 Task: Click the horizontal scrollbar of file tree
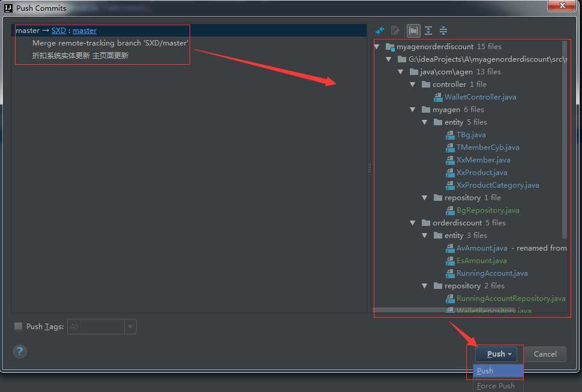pyautogui.click(x=443, y=310)
